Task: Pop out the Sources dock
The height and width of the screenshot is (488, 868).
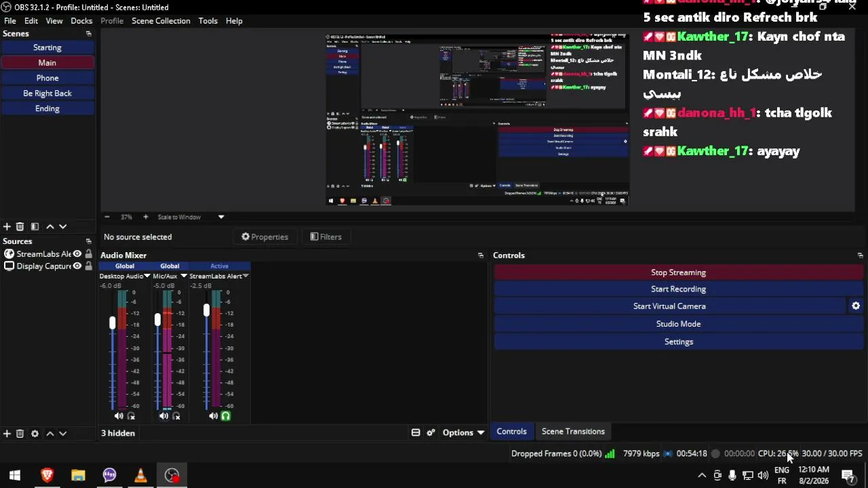Action: click(x=88, y=241)
